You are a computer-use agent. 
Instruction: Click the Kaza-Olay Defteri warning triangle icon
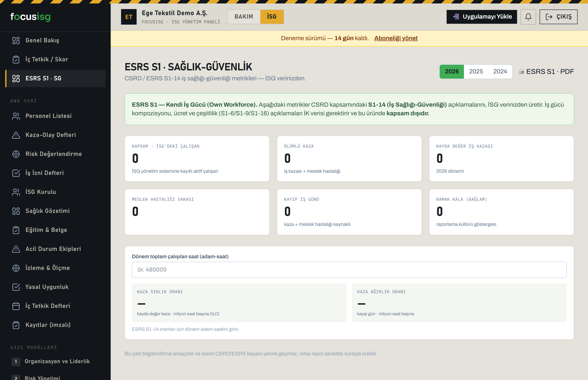point(16,135)
